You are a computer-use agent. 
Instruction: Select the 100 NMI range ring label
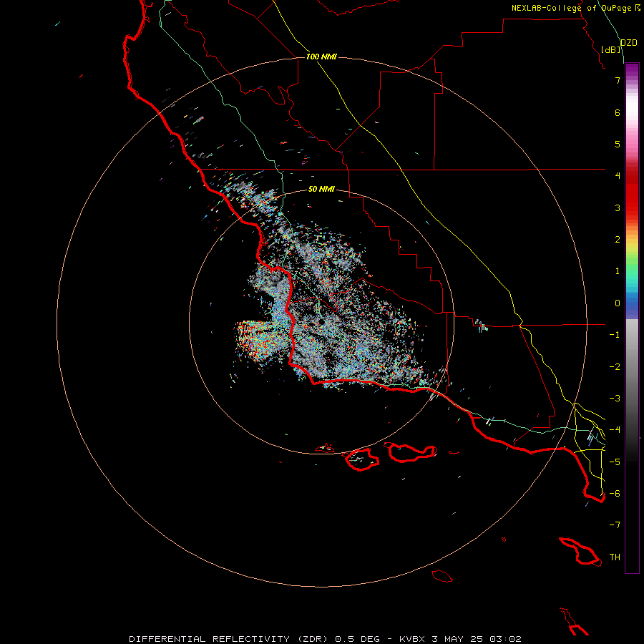321,57
